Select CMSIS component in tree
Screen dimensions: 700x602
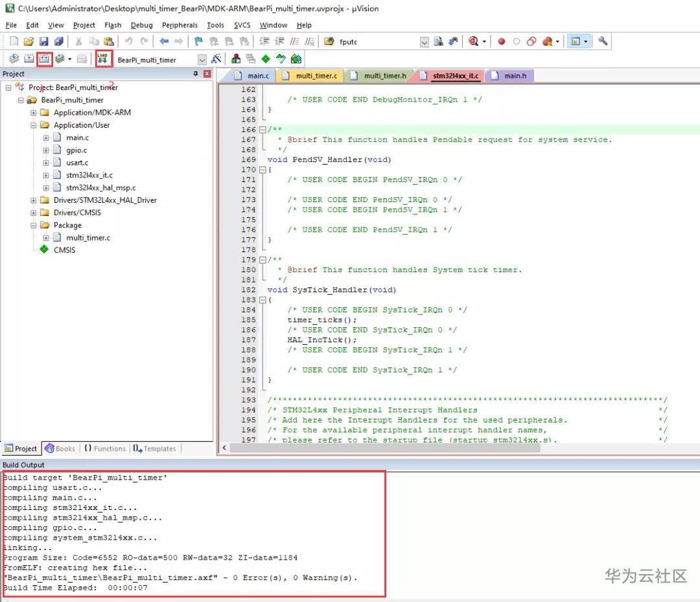64,250
